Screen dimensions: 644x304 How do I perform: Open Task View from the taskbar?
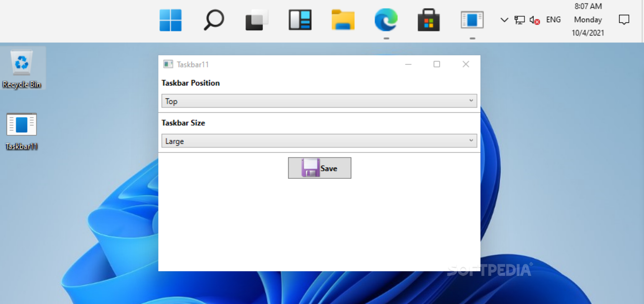coord(257,20)
